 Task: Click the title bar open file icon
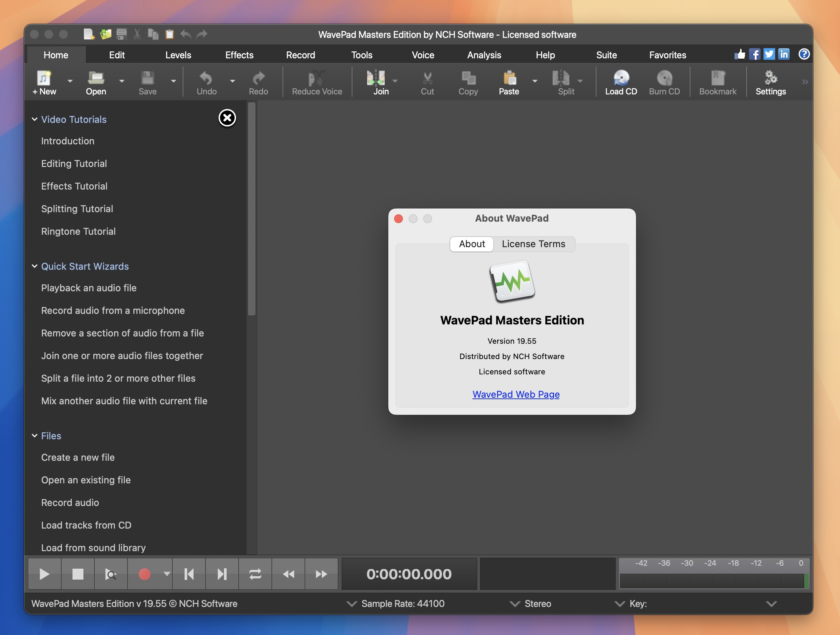(x=105, y=34)
